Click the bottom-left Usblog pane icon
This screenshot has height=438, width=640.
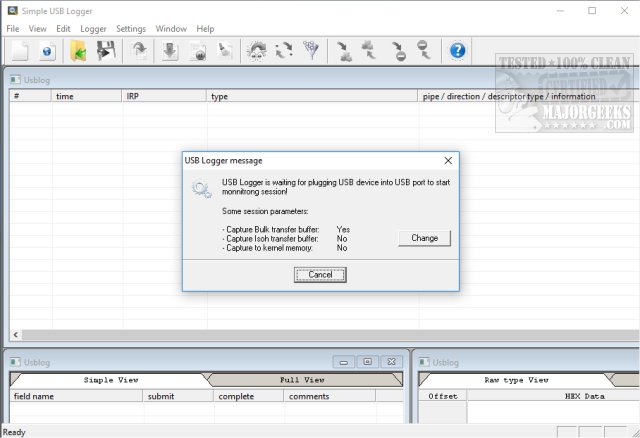pyautogui.click(x=15, y=362)
